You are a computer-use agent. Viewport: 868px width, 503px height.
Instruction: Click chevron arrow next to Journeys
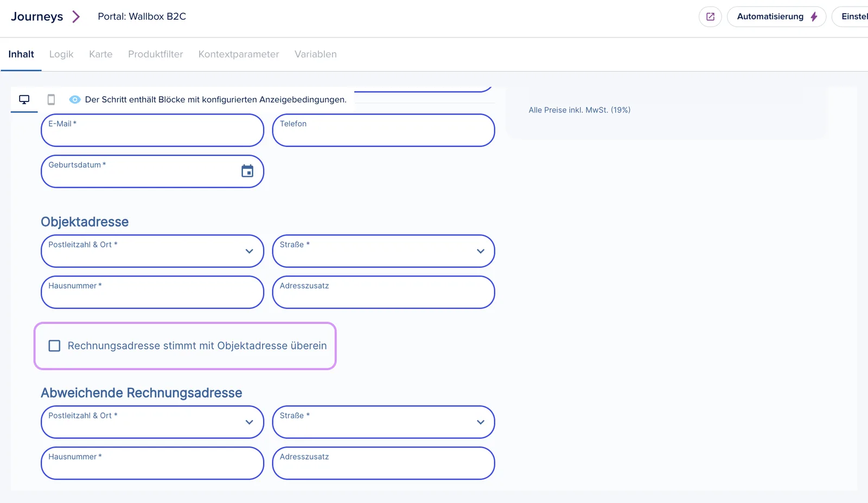pyautogui.click(x=76, y=17)
